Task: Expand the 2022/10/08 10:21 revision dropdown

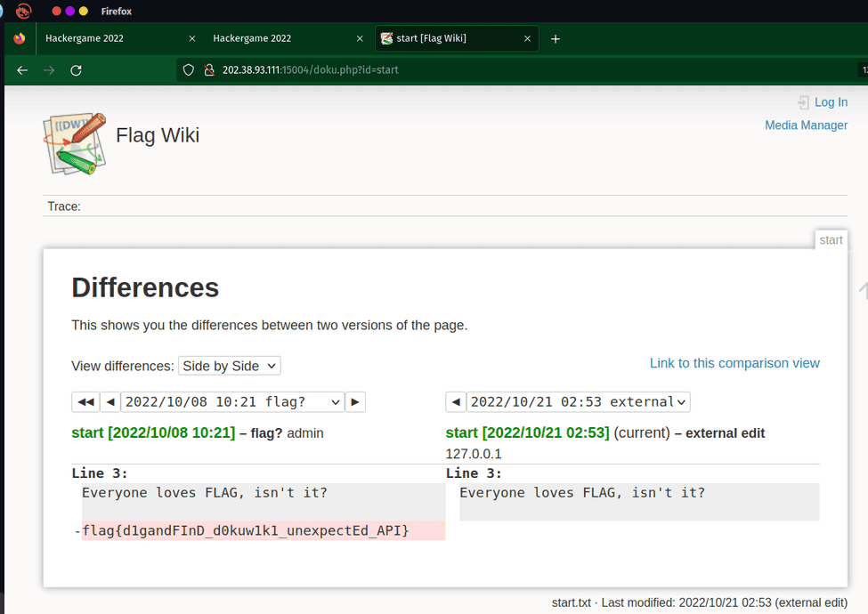Action: click(232, 402)
